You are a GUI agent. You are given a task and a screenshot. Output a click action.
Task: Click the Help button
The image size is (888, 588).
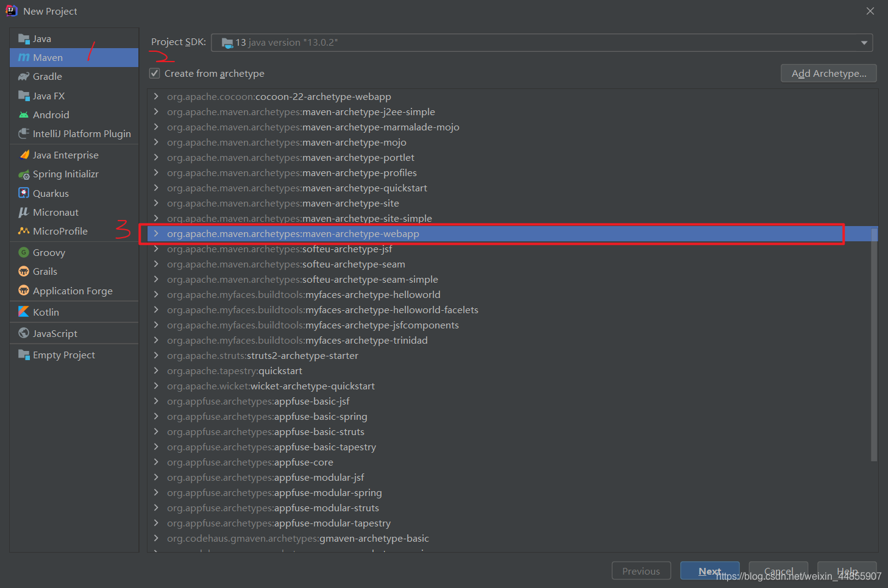point(847,571)
